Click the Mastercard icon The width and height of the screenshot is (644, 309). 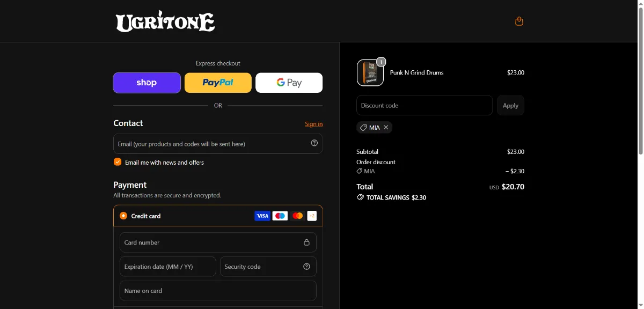coord(298,216)
